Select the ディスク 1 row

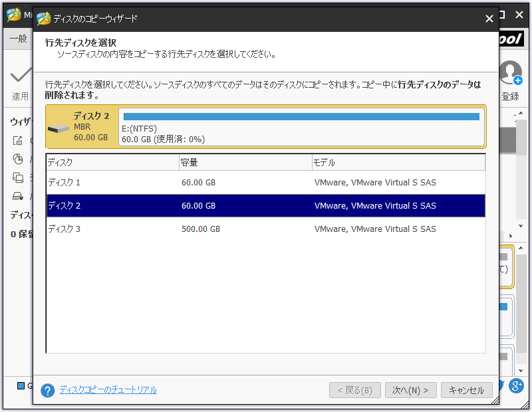(265, 183)
